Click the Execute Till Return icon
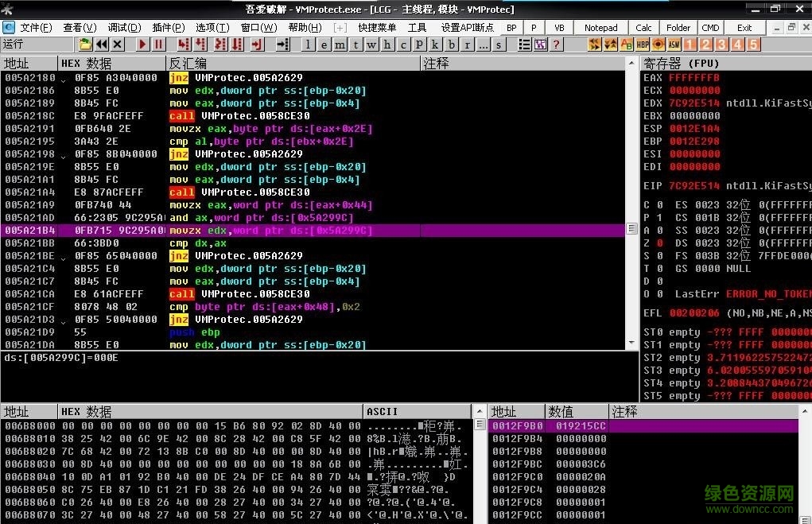The image size is (812, 524). click(x=258, y=45)
